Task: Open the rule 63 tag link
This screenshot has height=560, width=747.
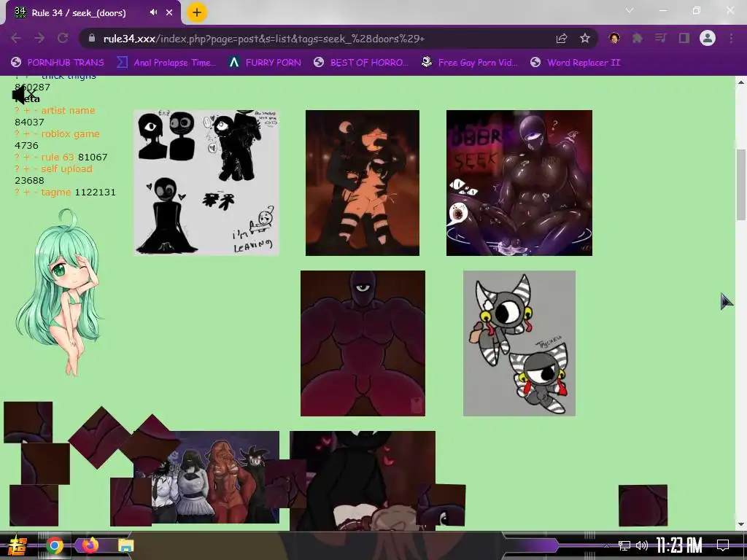Action: (x=58, y=157)
